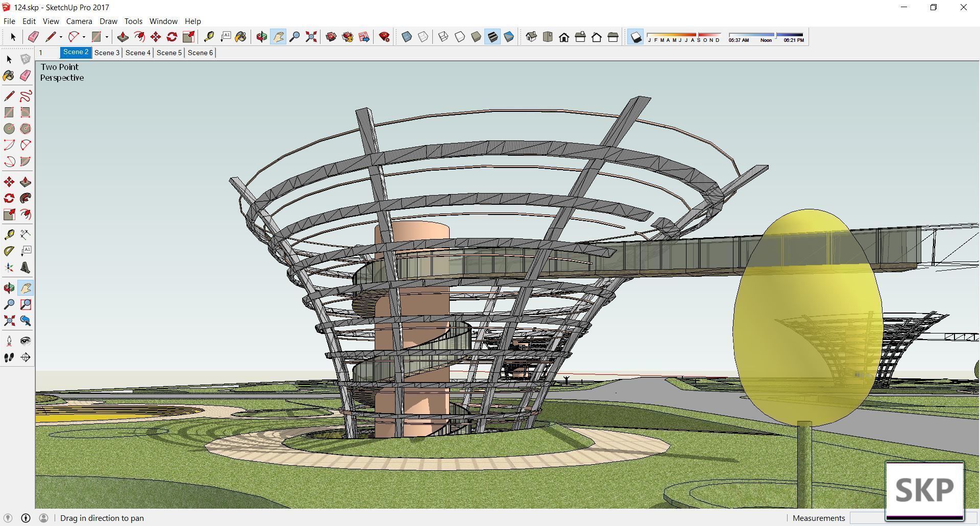Enable Wireframe style
Viewport: 980px width, 526px height.
click(x=444, y=37)
